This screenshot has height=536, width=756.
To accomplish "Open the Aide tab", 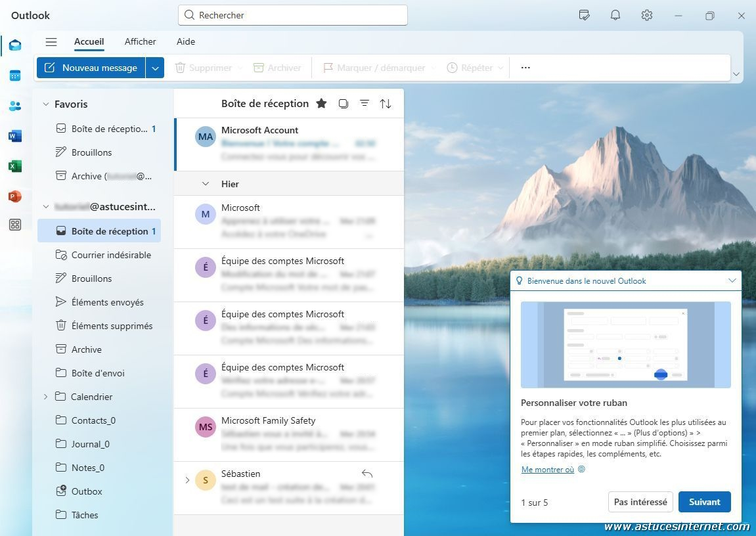I will coord(186,42).
